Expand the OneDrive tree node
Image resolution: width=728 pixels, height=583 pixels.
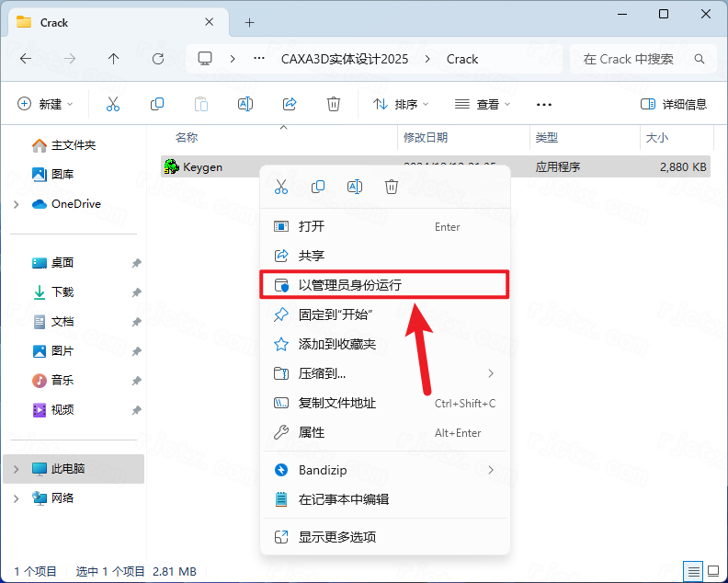17,204
